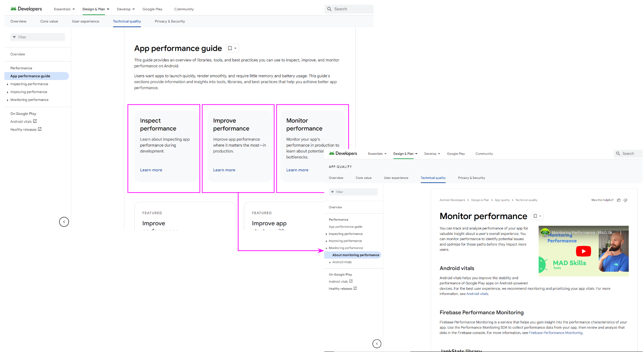
Task: Open Develop dropdown on Monitor performance page
Action: pos(432,154)
